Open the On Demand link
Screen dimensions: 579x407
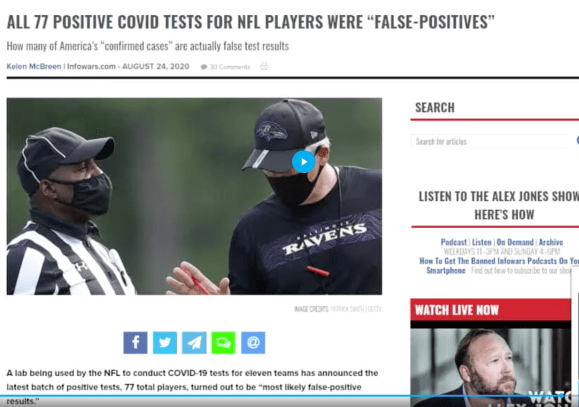(x=515, y=242)
